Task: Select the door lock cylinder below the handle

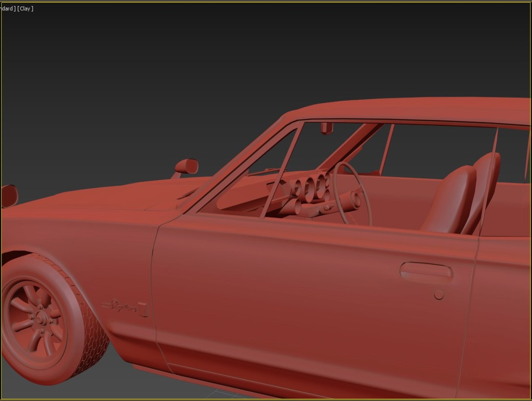Action: [x=439, y=295]
